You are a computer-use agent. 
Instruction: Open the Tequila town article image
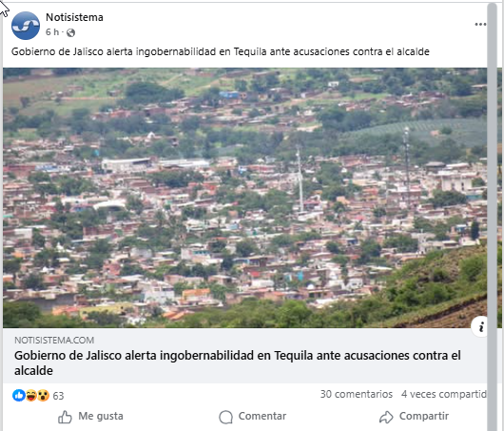[x=245, y=198]
